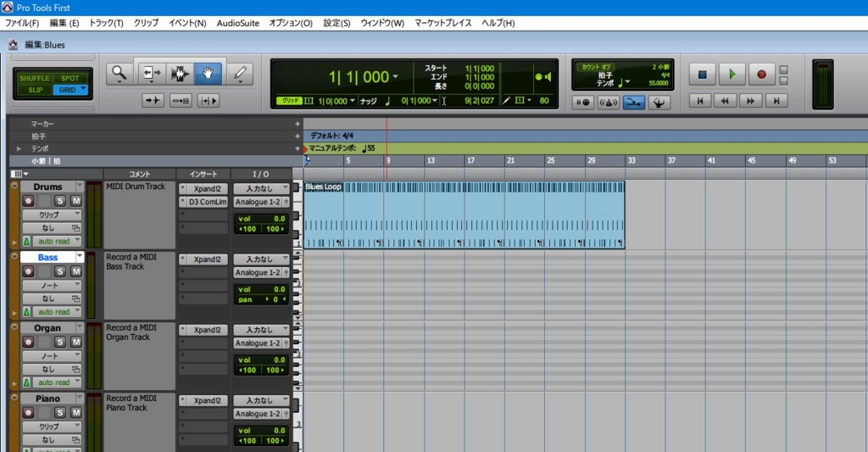Image resolution: width=868 pixels, height=452 pixels.
Task: Toggle Link Timeline and Edit Selection icon
Action: (x=181, y=101)
